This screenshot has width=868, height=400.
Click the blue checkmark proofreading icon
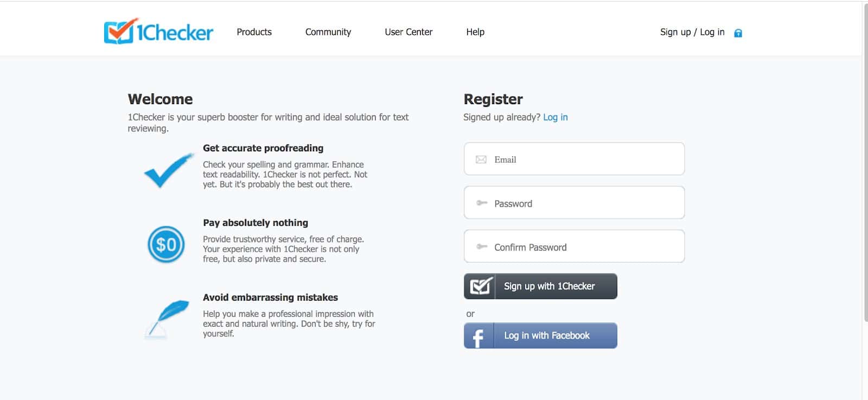[x=168, y=170]
